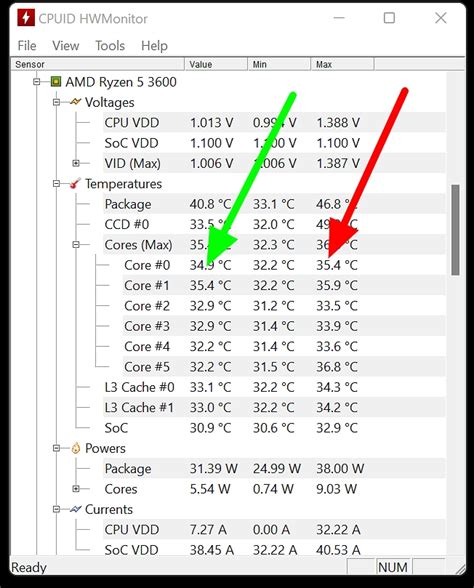
Task: Close the HWMonitor window
Action: click(441, 18)
